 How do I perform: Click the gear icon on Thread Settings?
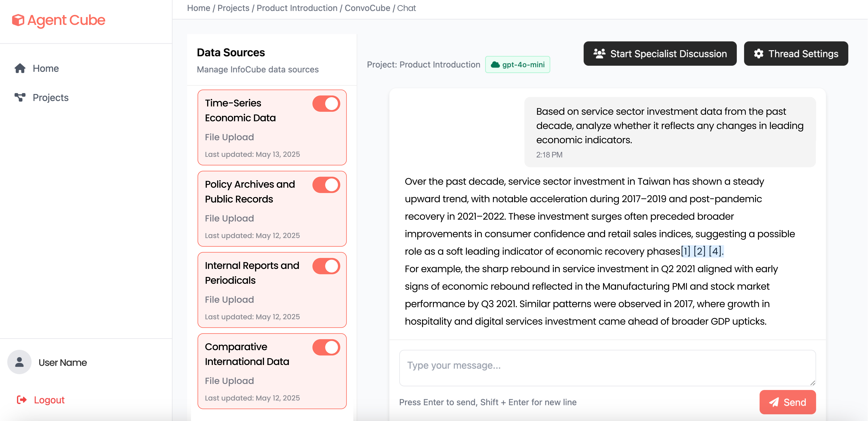coord(758,54)
